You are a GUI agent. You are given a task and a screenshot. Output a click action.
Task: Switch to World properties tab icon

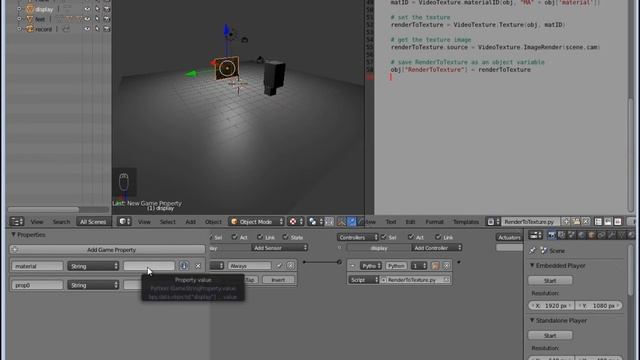pos(582,235)
